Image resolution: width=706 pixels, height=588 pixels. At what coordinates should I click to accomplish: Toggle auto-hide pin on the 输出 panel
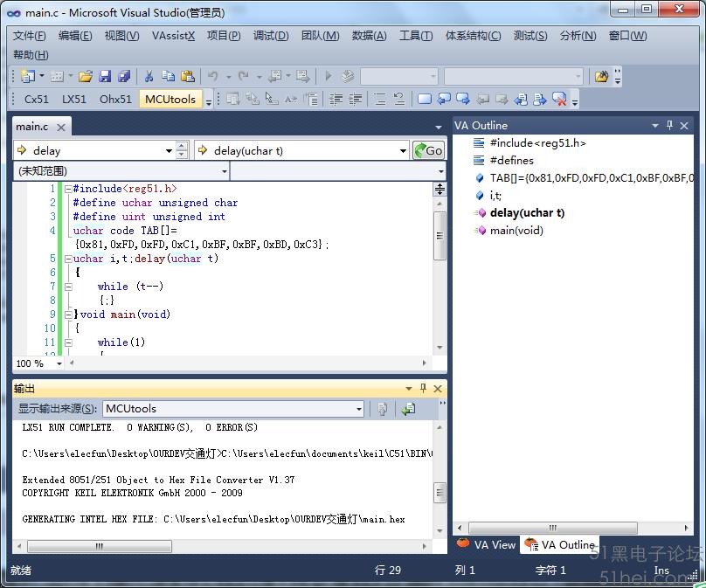tap(423, 388)
